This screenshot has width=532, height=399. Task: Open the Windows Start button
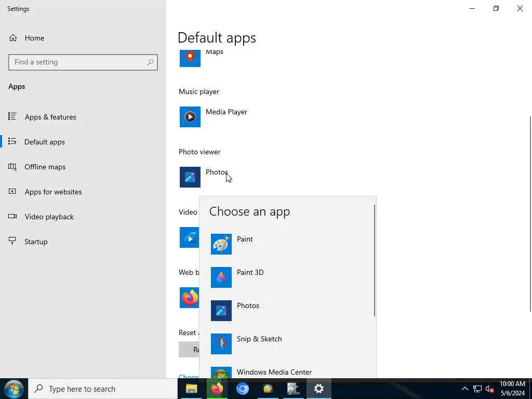[x=14, y=389]
